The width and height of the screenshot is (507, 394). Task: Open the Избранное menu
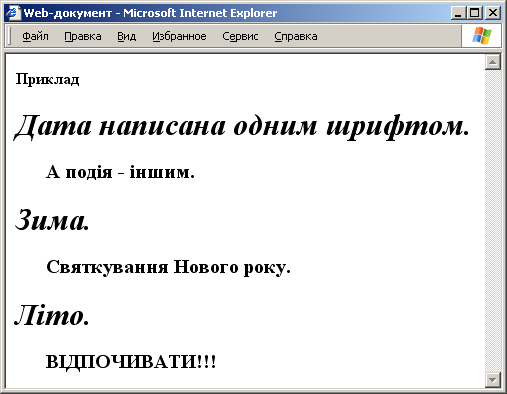(x=179, y=36)
